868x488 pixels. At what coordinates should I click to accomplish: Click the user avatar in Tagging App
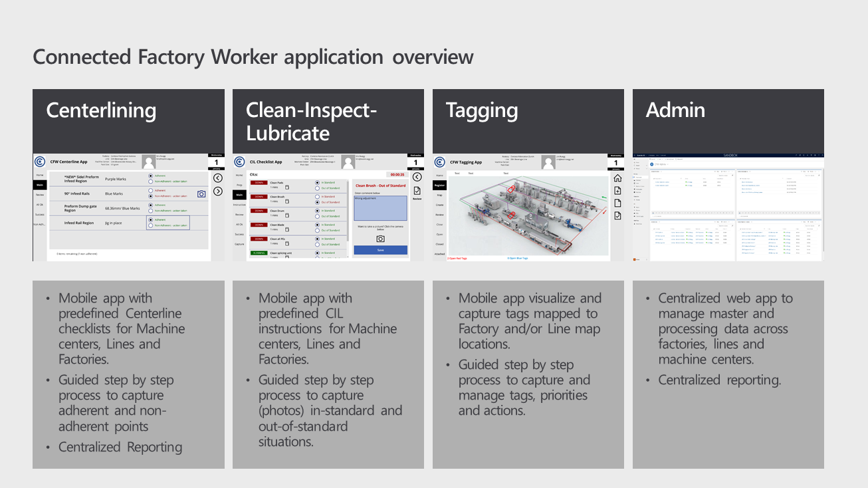coord(548,162)
